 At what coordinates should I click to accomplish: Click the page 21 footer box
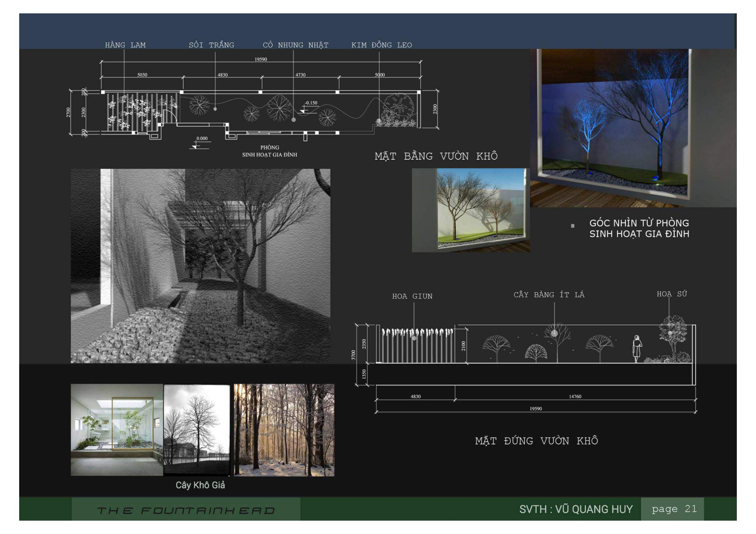point(674,509)
